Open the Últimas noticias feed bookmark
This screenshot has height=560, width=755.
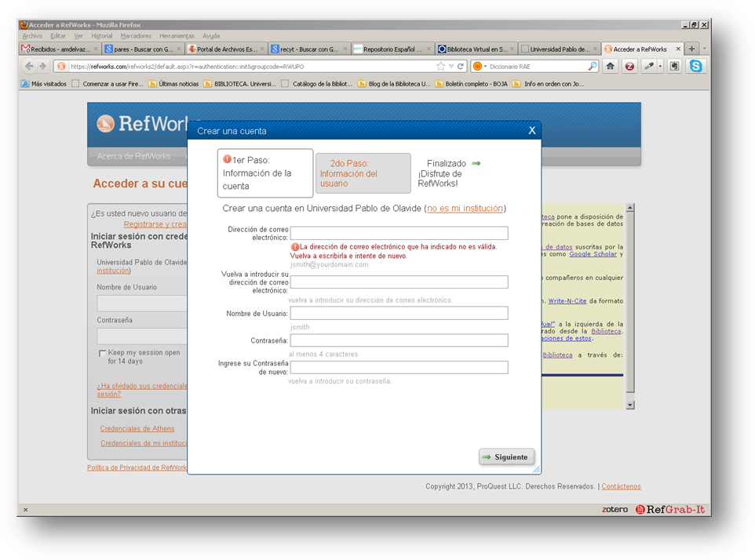173,84
